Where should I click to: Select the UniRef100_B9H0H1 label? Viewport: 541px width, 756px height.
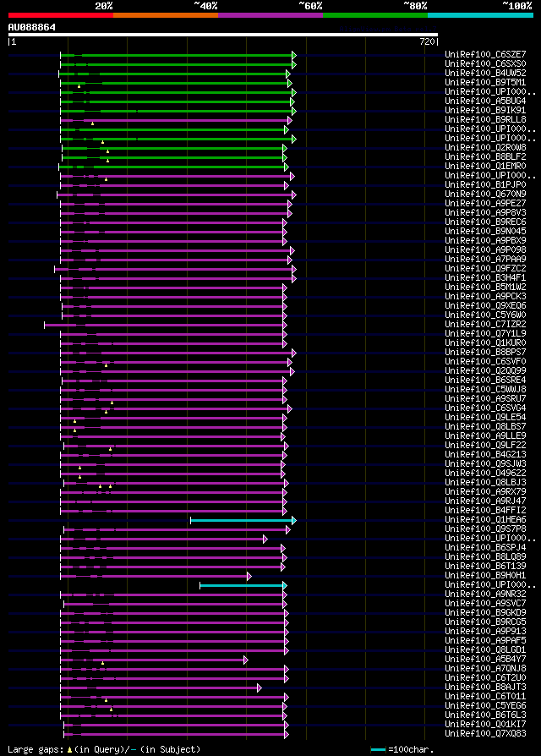point(485,576)
